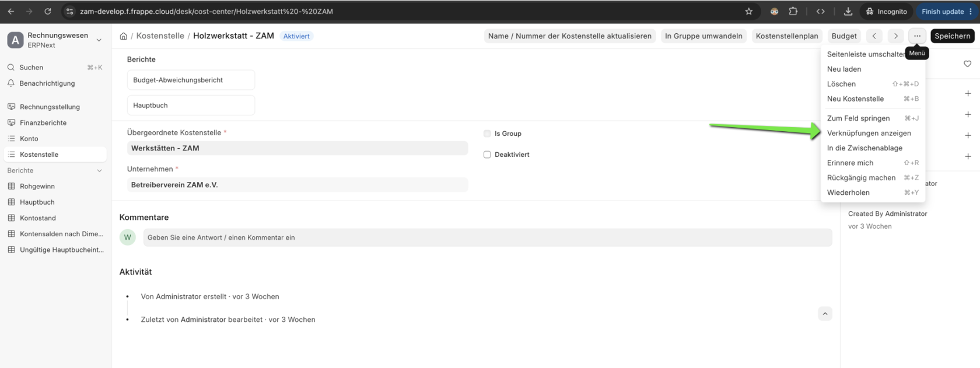Select 'Seitenleiste umschalten' in the menu
Viewport: 980px width, 368px height.
866,54
